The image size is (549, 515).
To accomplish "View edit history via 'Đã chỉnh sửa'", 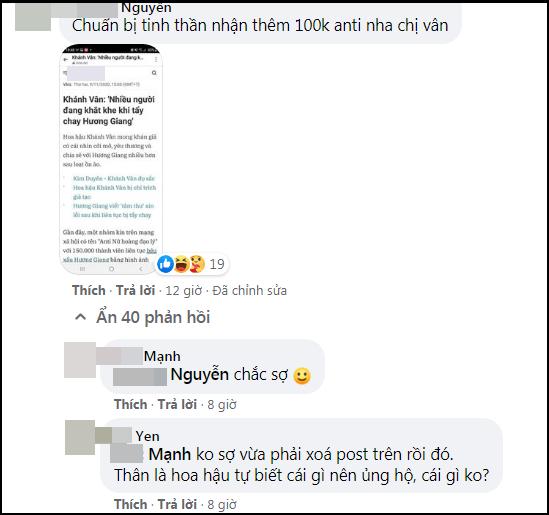I will tap(250, 290).
